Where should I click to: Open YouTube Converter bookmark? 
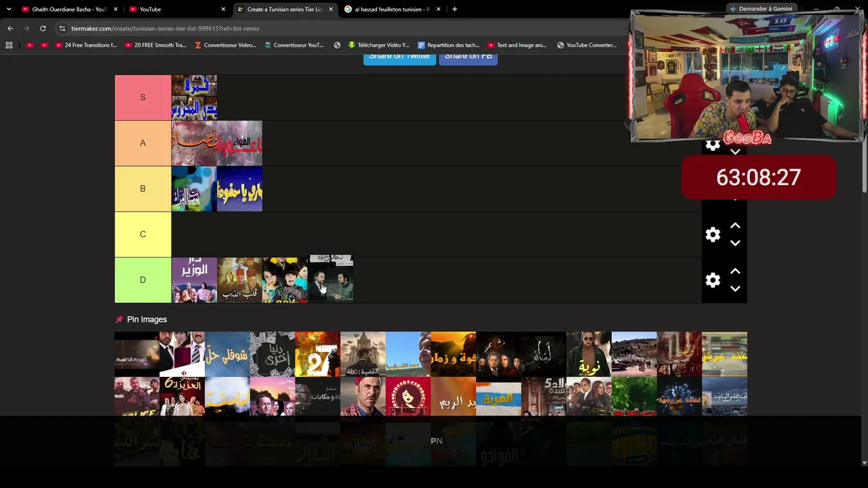(x=587, y=45)
